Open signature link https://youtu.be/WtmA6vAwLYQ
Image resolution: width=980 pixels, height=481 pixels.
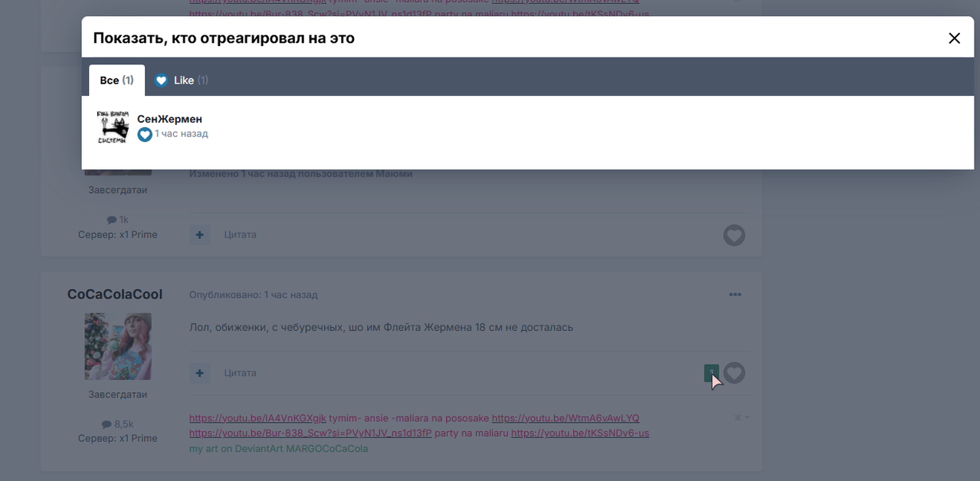[565, 418]
